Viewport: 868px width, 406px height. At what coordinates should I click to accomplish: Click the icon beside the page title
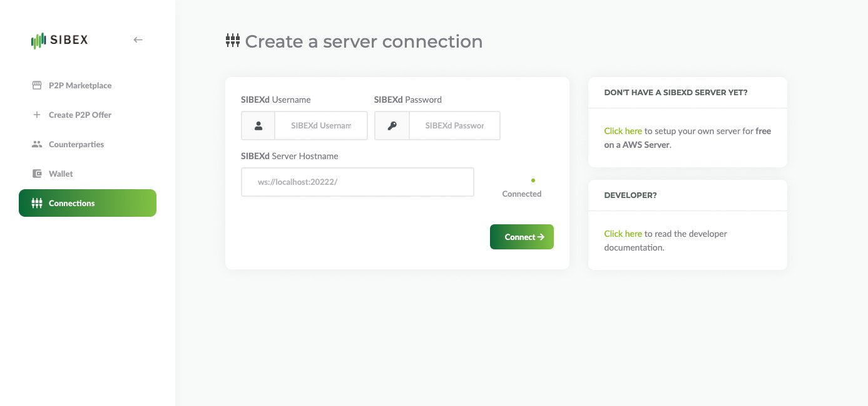pos(233,41)
